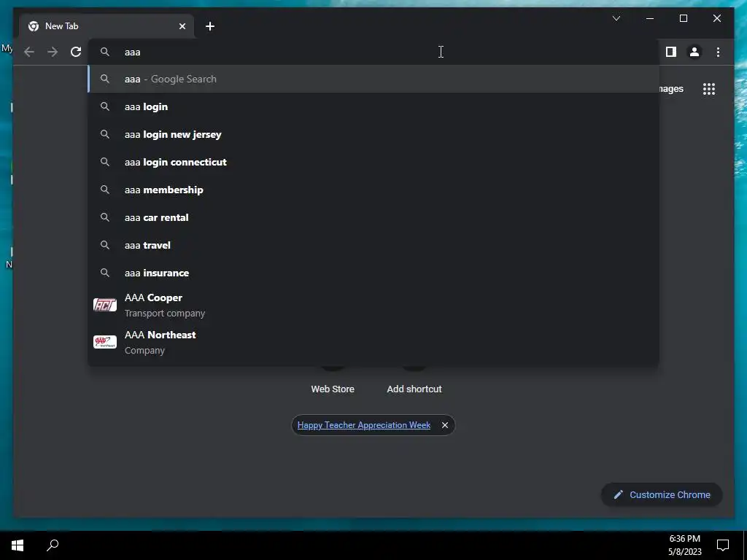Click the taskbar clock showing 6:36 PM
This screenshot has height=560, width=747.
(684, 545)
